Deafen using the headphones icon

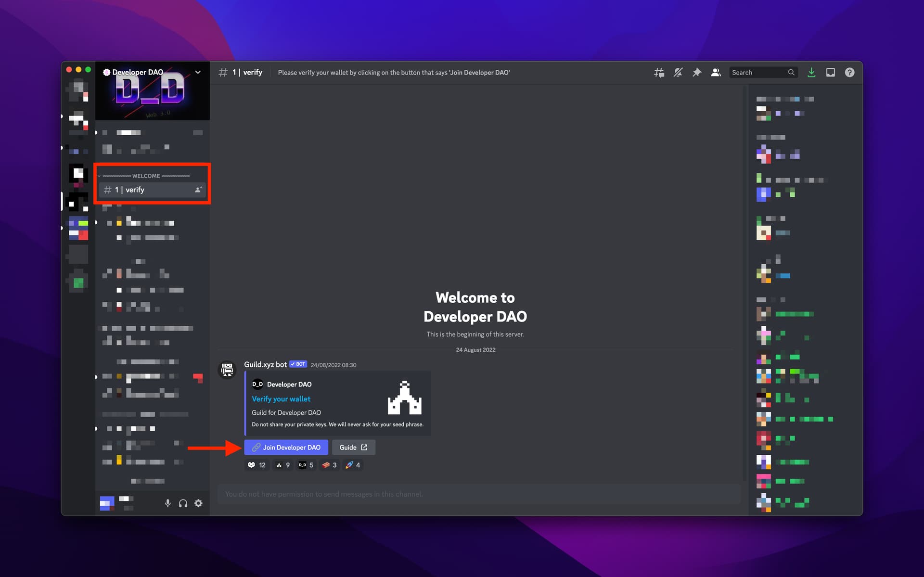click(183, 503)
